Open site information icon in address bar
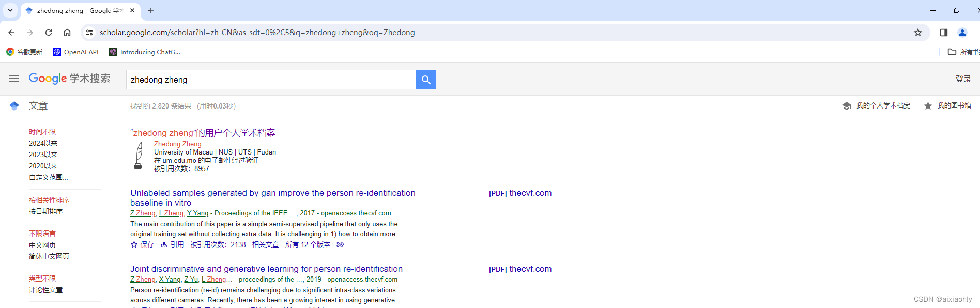Viewport: 980px width, 308px height. tap(89, 33)
